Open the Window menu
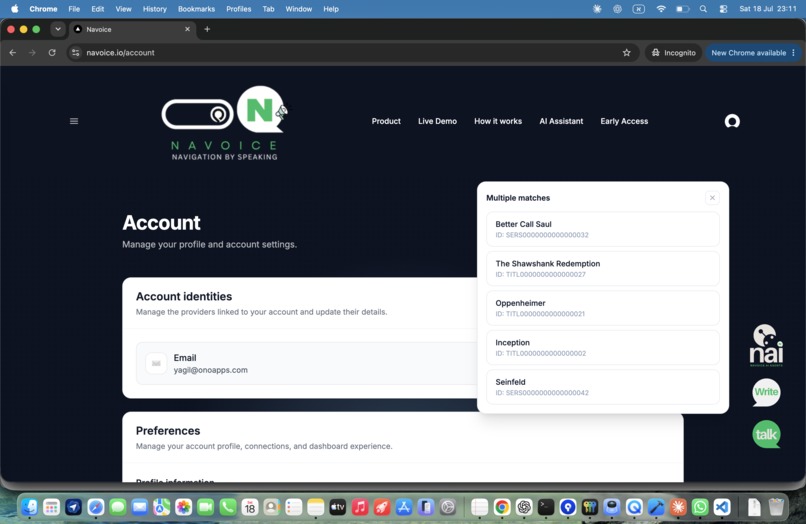 coord(299,9)
